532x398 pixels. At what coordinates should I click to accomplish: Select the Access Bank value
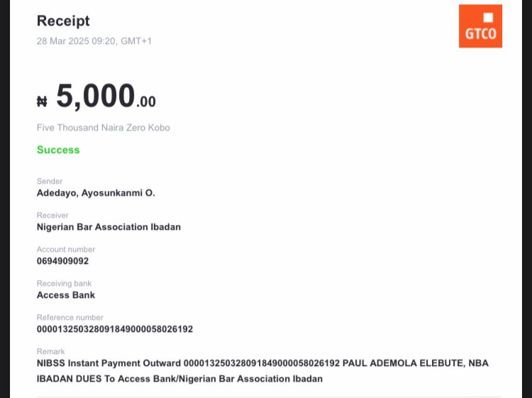coord(66,295)
